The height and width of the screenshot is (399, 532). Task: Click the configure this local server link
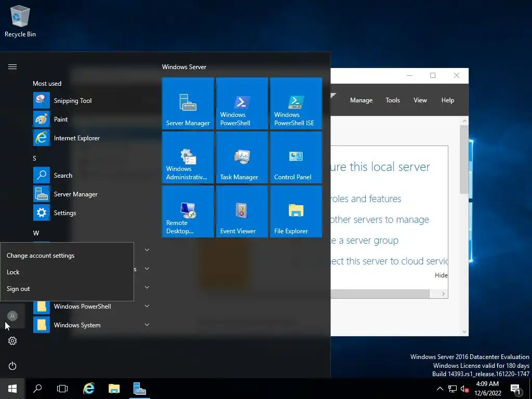(x=380, y=167)
